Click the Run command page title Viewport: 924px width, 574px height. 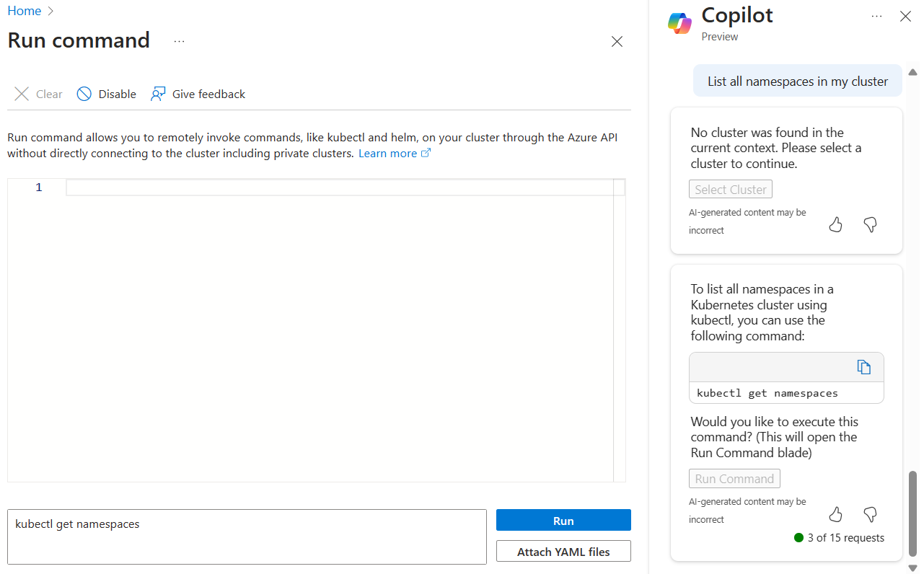pyautogui.click(x=79, y=40)
